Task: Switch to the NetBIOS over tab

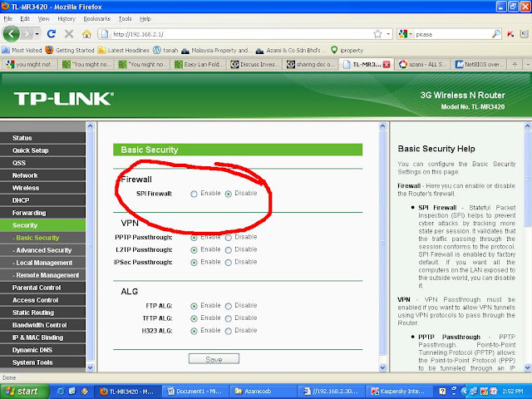Action: coord(480,64)
